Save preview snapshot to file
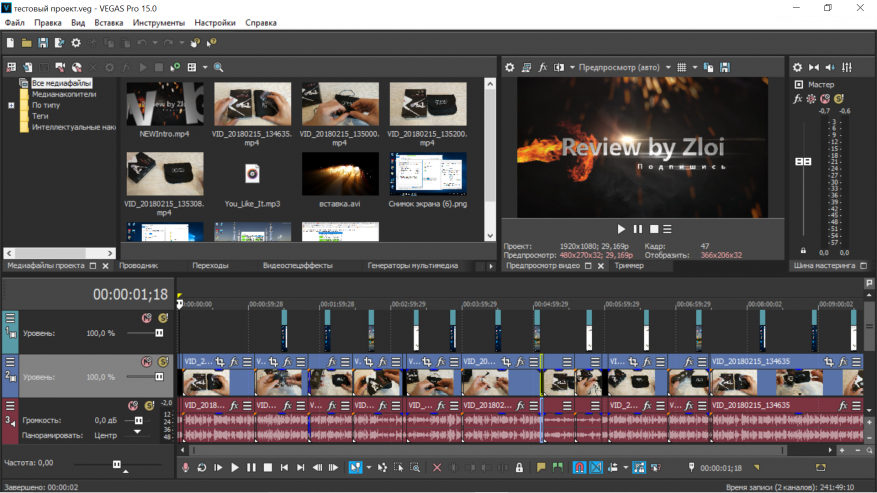Screen dimensions: 877x493 (724, 67)
